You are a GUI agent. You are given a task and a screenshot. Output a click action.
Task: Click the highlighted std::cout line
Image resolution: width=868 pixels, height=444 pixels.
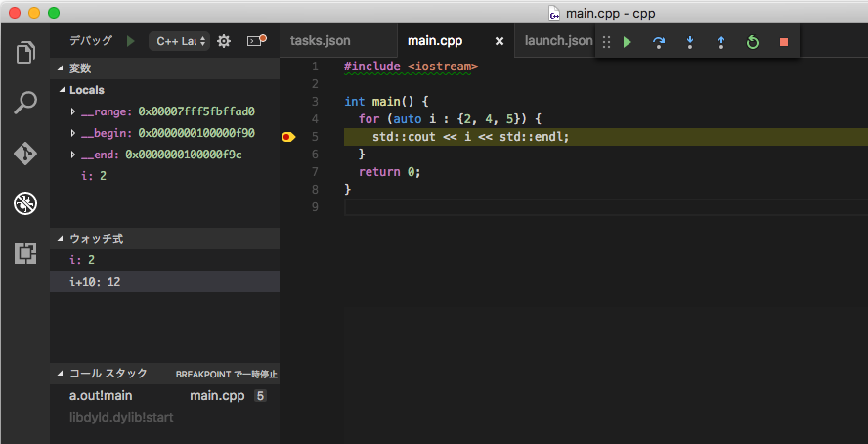(606, 137)
